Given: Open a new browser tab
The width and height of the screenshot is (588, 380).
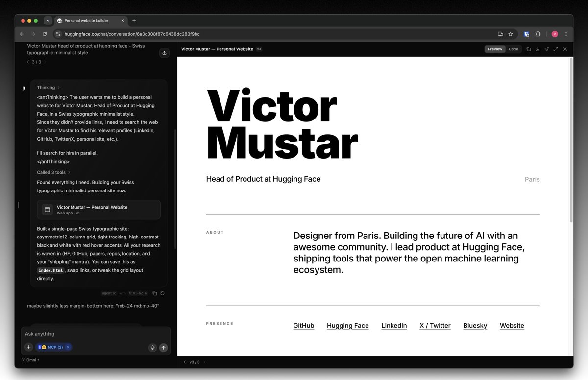Looking at the screenshot, I should coord(134,21).
